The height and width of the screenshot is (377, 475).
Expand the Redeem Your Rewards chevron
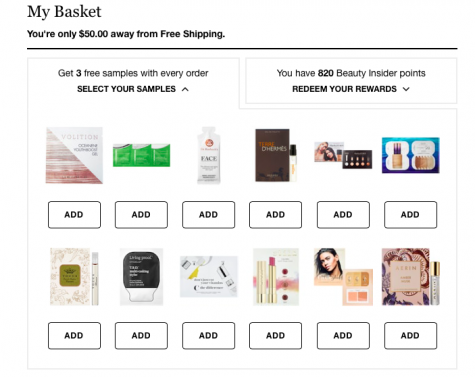[406, 89]
